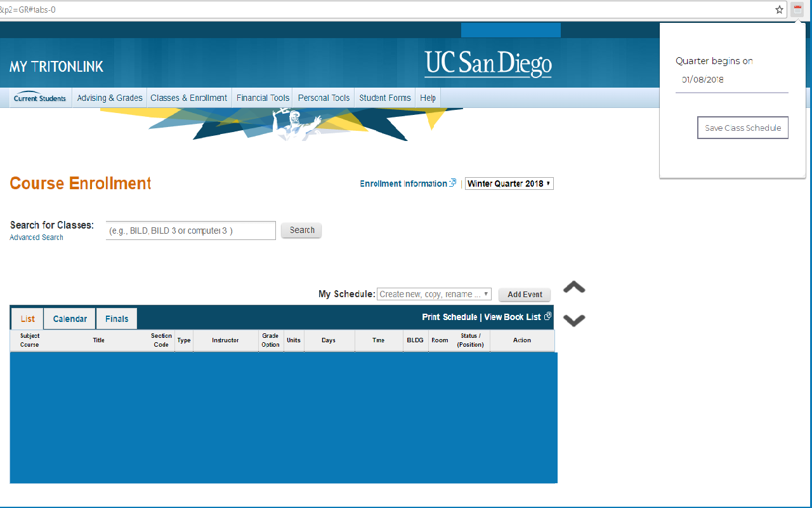Open the My Schedule dropdown

pyautogui.click(x=434, y=294)
